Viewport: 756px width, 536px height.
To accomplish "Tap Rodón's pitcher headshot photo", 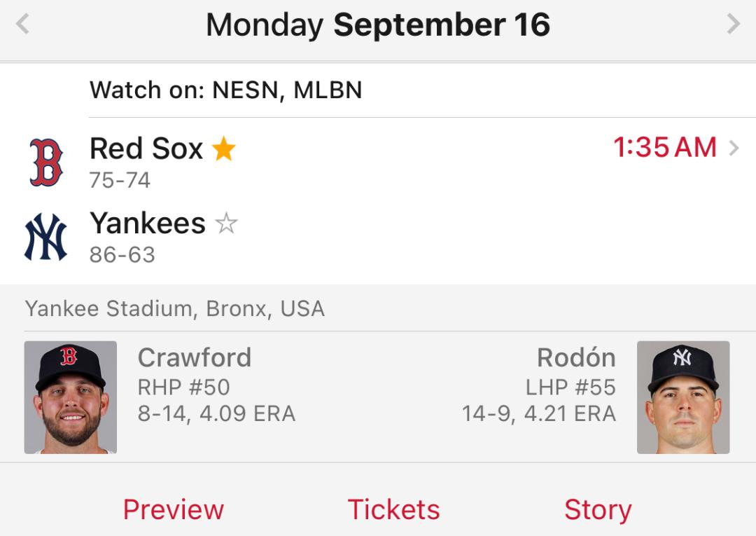I will 683,397.
